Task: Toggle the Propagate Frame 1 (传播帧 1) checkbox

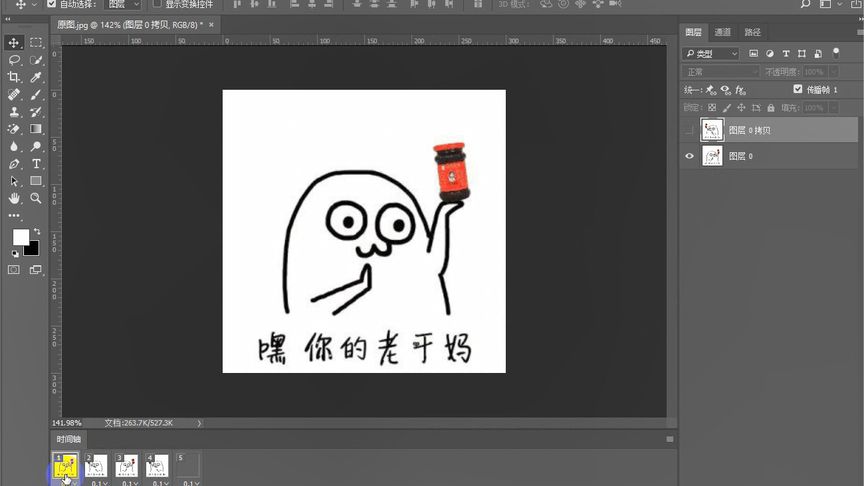Action: click(797, 89)
